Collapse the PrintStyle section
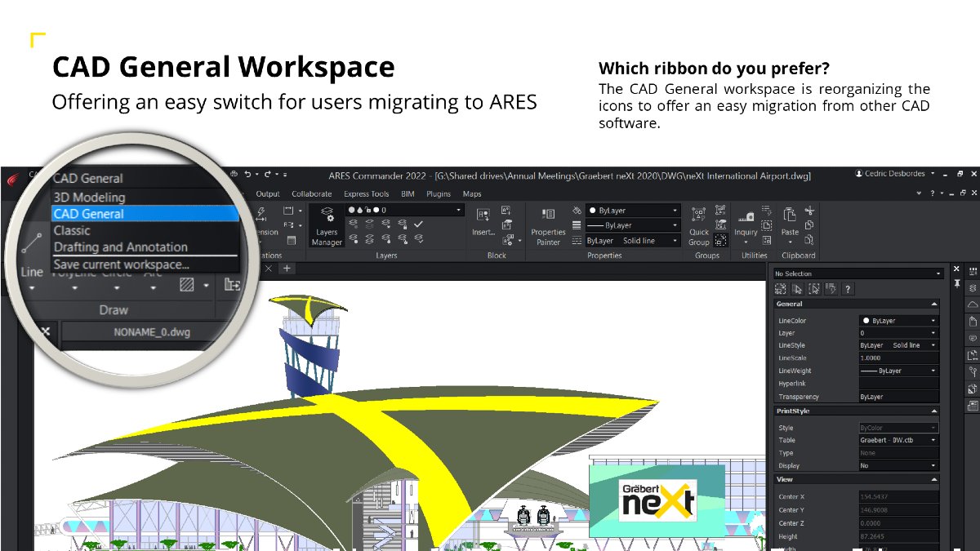 click(x=934, y=411)
